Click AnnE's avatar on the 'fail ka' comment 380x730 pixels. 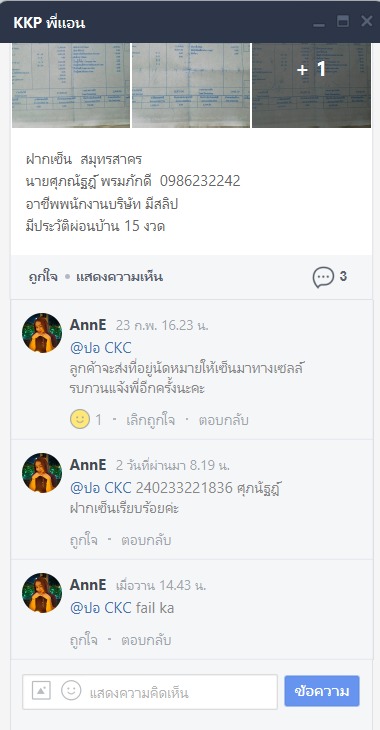point(42,592)
